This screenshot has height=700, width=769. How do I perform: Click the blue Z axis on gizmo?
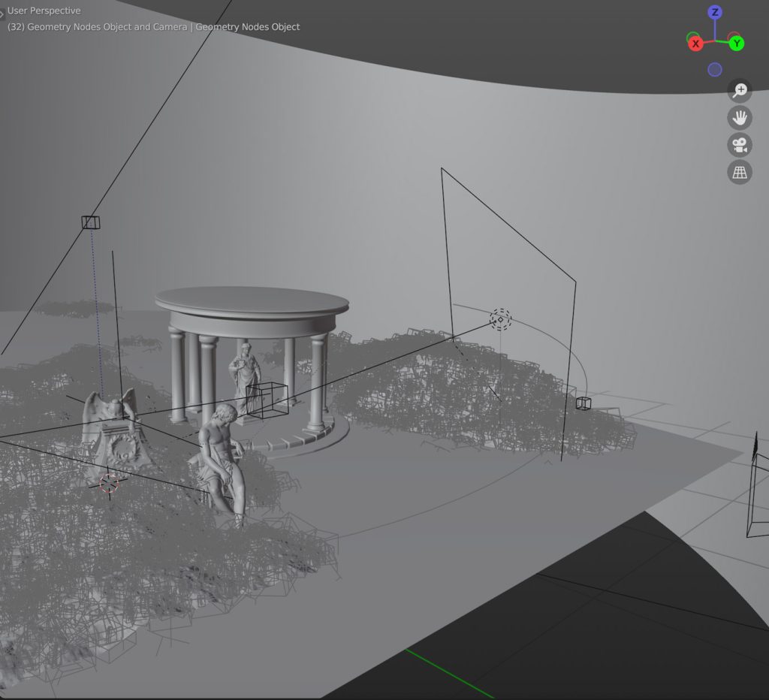(715, 13)
